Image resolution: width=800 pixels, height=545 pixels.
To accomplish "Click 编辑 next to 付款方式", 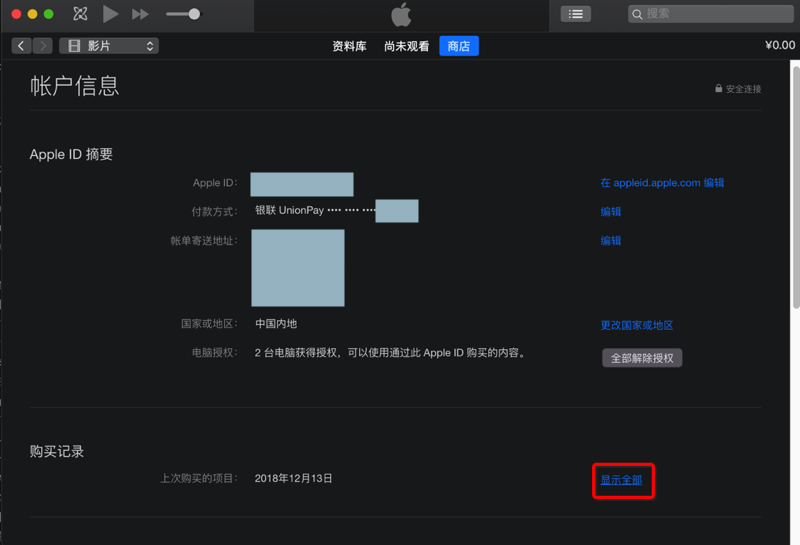I will pos(611,211).
